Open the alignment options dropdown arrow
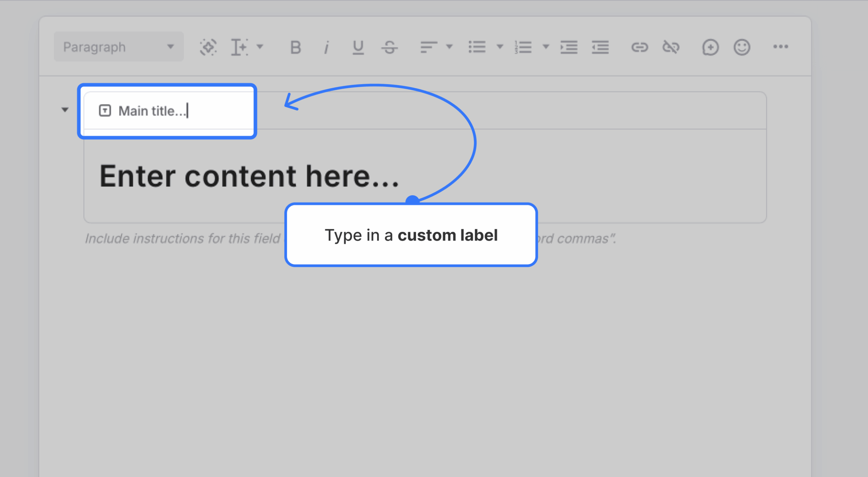 click(x=450, y=47)
